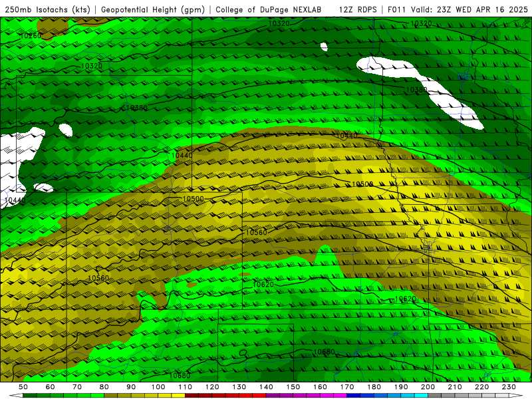Click 'F011 Valid: 23Z WED APR 16 2025'

458,9
